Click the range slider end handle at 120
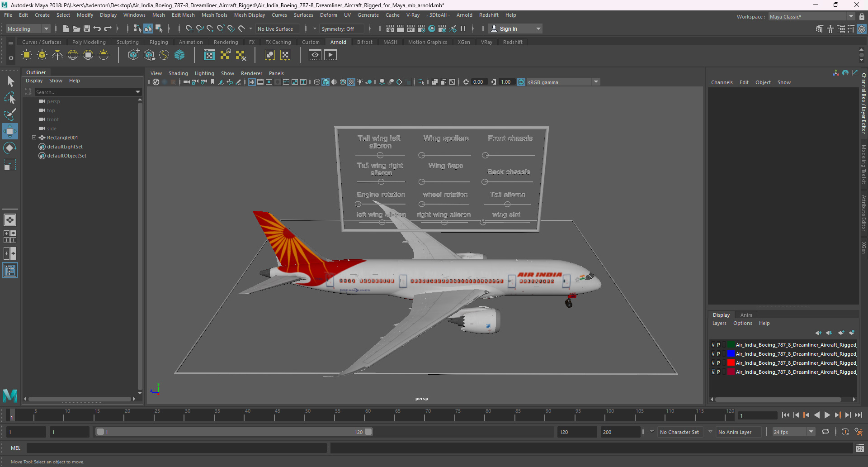Image resolution: width=868 pixels, height=467 pixels. pyautogui.click(x=368, y=432)
